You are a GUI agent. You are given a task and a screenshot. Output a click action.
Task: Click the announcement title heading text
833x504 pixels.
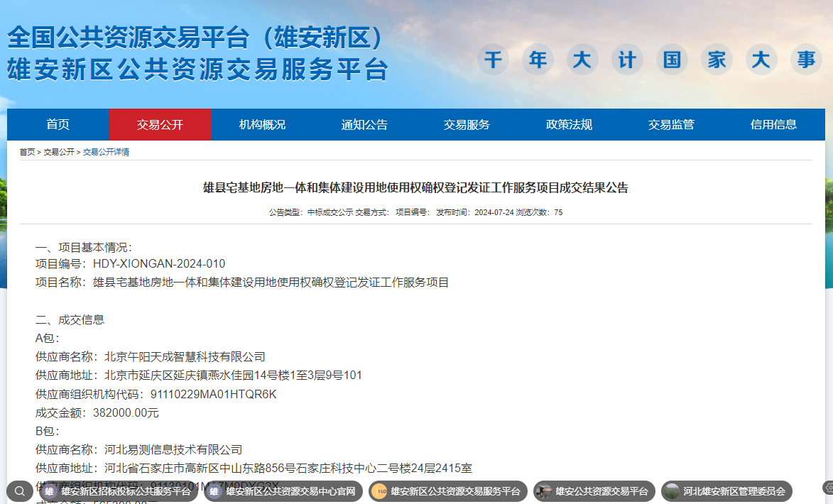coord(416,188)
